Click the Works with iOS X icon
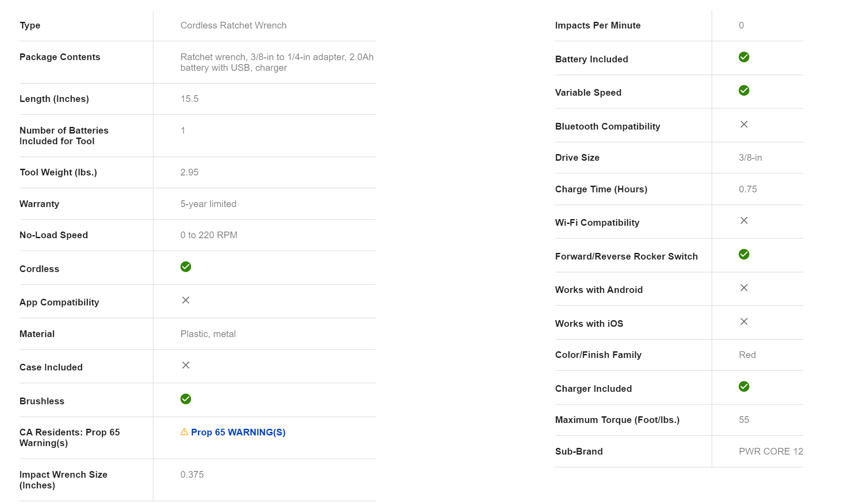The image size is (867, 504). point(744,321)
